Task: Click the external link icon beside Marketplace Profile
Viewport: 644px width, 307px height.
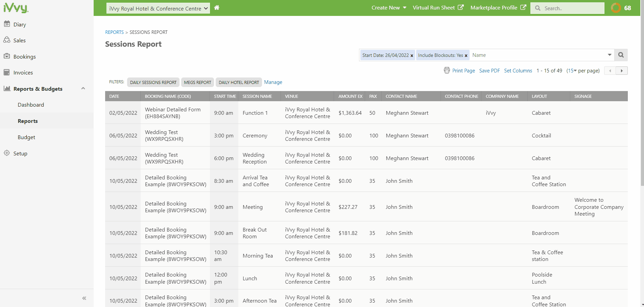Action: [x=523, y=7]
